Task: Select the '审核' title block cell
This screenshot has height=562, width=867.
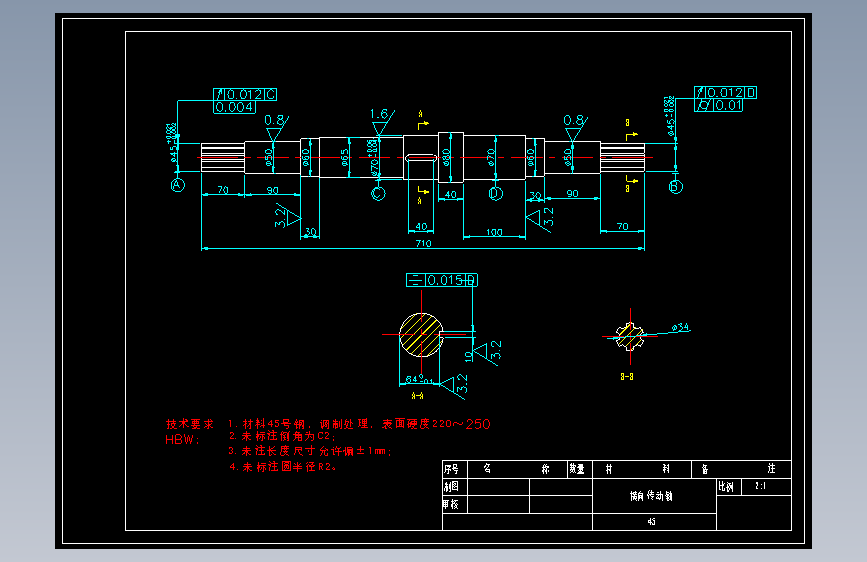Action: click(x=455, y=504)
